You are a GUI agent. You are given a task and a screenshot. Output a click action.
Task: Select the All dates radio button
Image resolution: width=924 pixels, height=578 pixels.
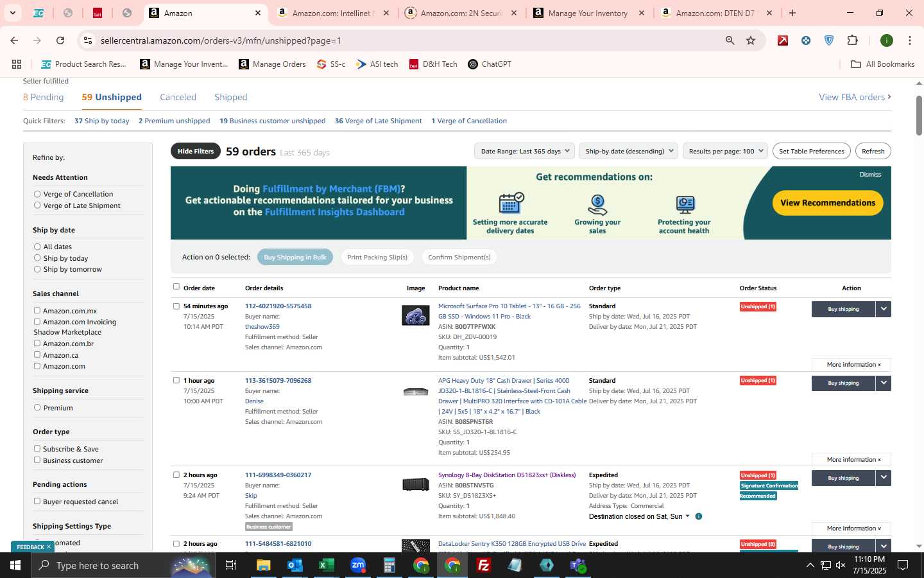tap(37, 247)
